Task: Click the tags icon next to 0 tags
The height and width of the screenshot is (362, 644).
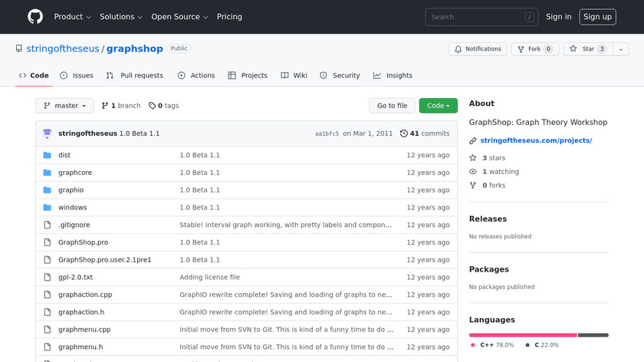Action: (x=152, y=106)
